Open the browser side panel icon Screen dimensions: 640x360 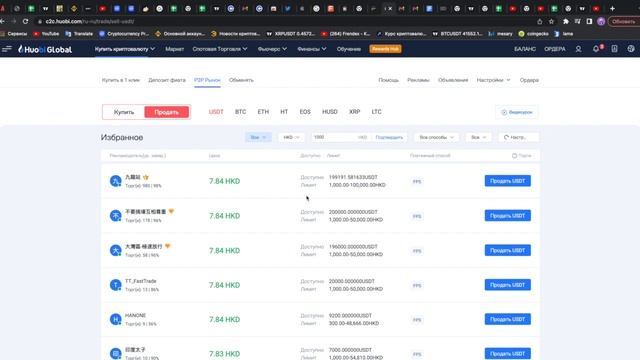[589, 21]
